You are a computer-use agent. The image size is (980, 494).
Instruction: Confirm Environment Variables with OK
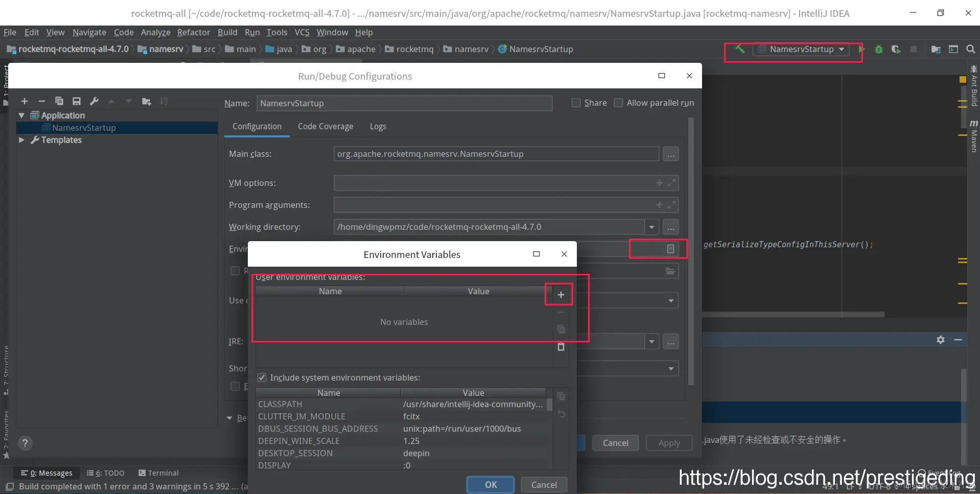491,484
